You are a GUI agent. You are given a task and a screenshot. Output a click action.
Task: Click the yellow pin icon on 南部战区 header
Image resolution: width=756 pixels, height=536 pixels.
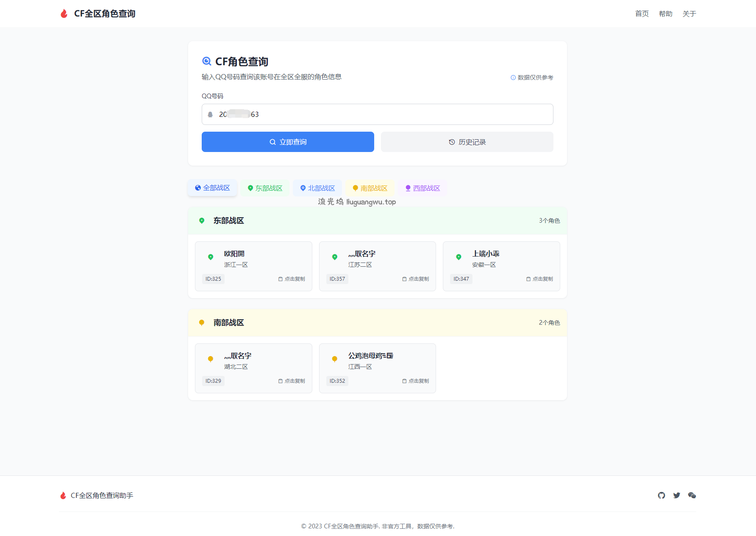point(201,322)
